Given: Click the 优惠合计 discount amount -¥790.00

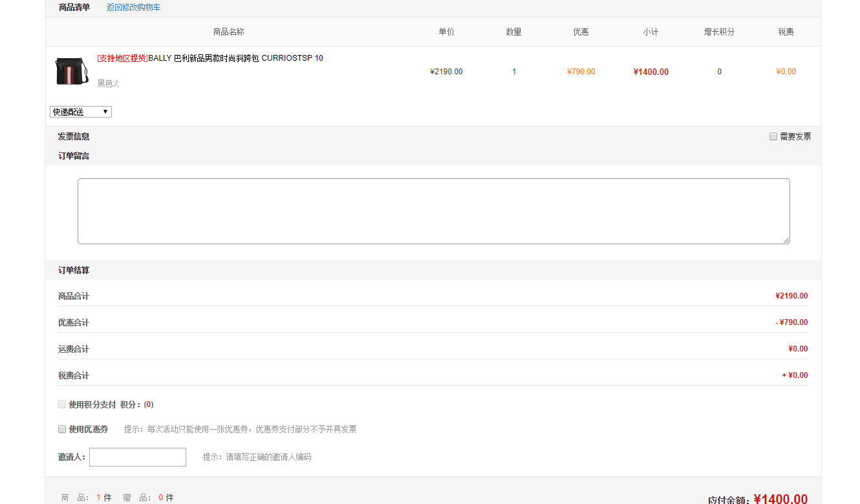Looking at the screenshot, I should pyautogui.click(x=791, y=322).
